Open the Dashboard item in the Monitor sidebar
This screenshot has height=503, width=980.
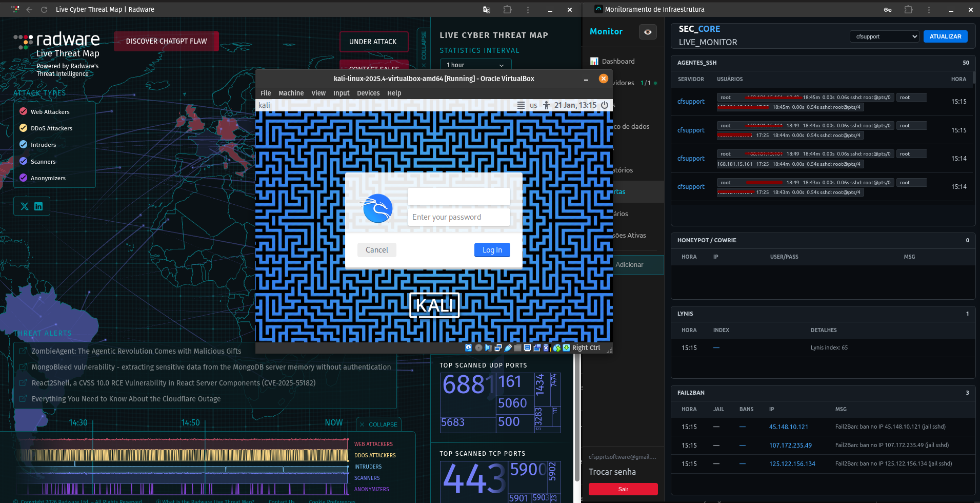pos(618,61)
